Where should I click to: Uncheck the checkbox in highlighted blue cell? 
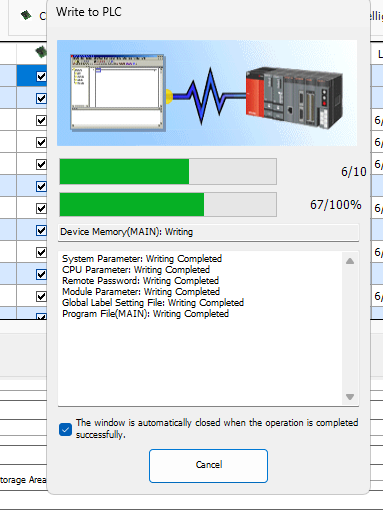[x=41, y=77]
